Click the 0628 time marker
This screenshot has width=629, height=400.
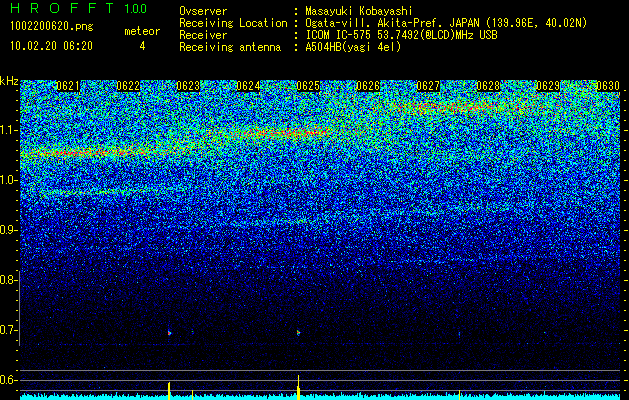[x=488, y=86]
